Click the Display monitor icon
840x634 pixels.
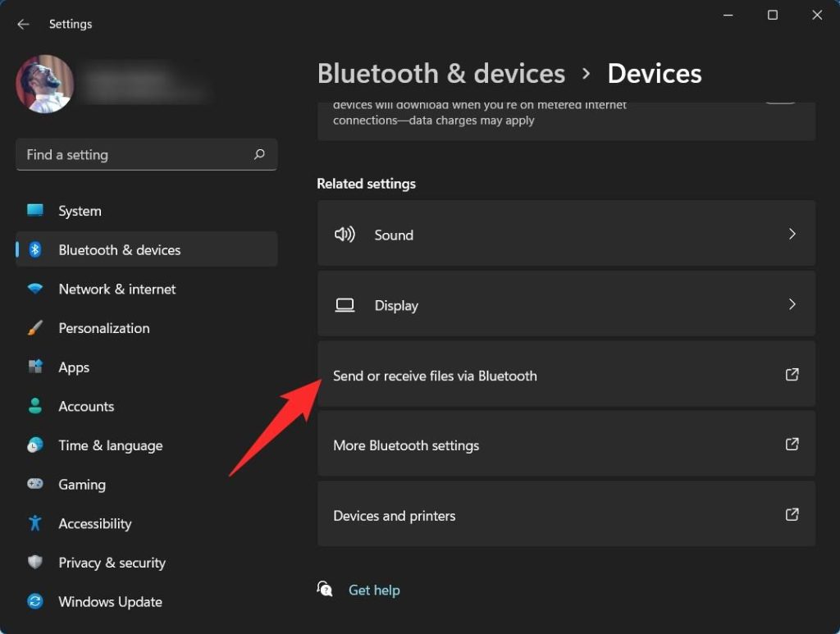coord(345,304)
